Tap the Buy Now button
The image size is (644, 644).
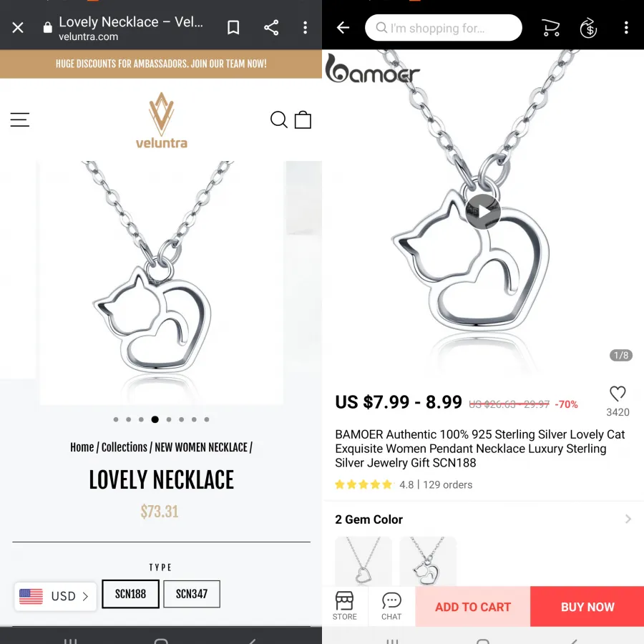coord(587,607)
